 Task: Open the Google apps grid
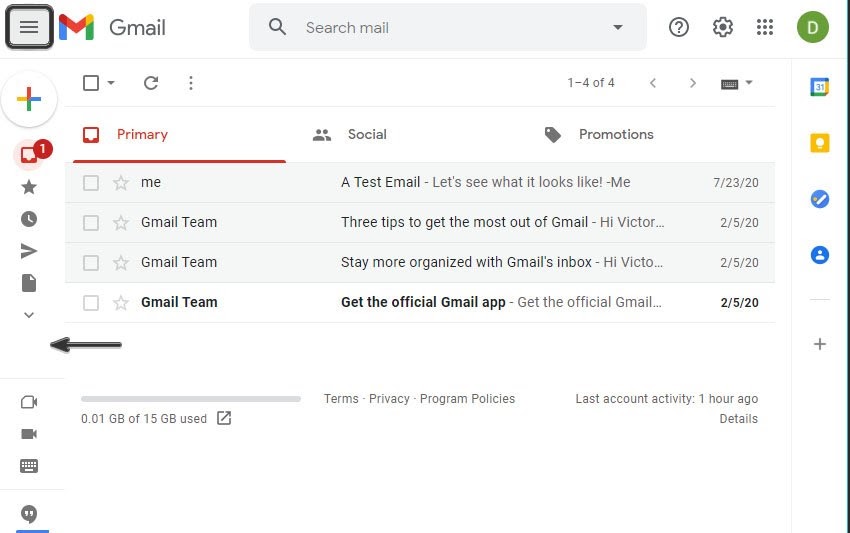[764, 27]
